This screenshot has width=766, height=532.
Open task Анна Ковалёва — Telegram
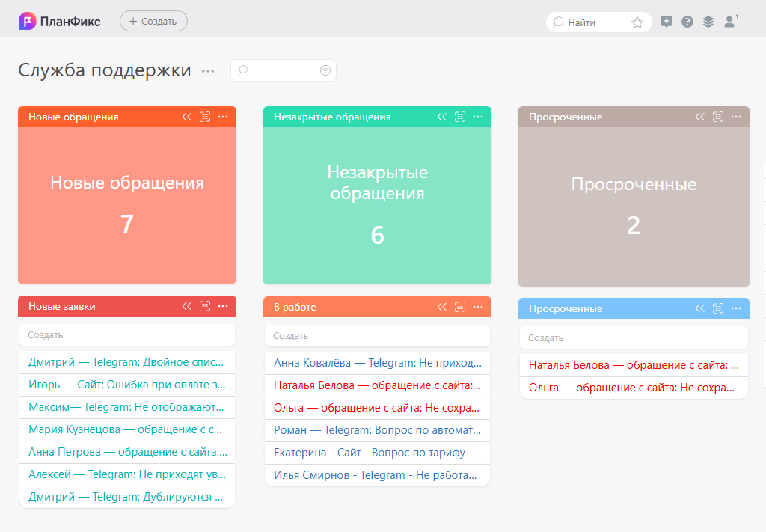(377, 363)
